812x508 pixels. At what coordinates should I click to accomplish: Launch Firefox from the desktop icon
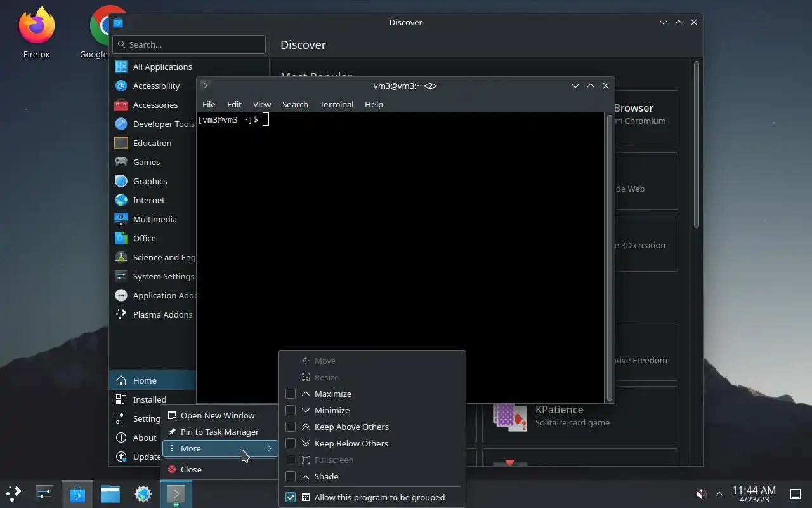point(37,27)
